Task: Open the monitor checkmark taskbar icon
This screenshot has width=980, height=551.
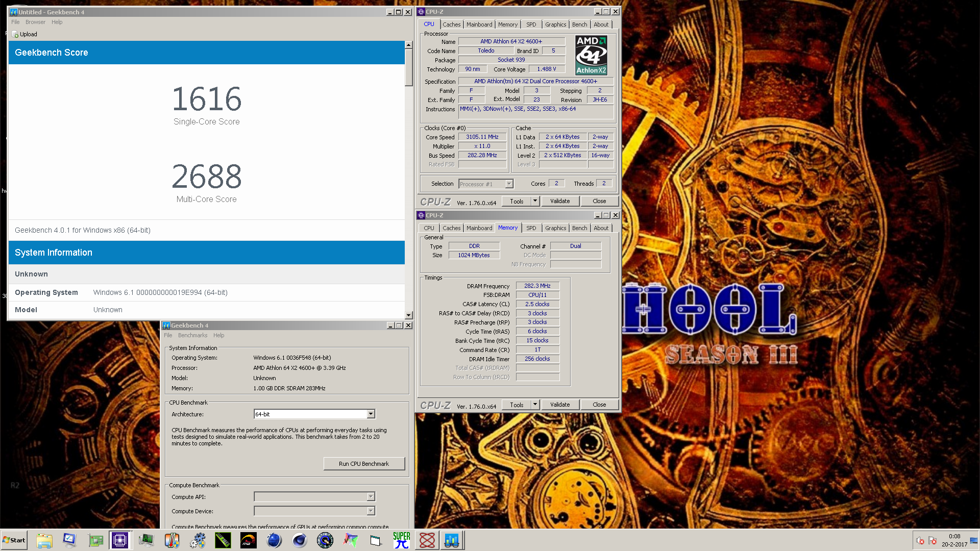Action: point(69,540)
